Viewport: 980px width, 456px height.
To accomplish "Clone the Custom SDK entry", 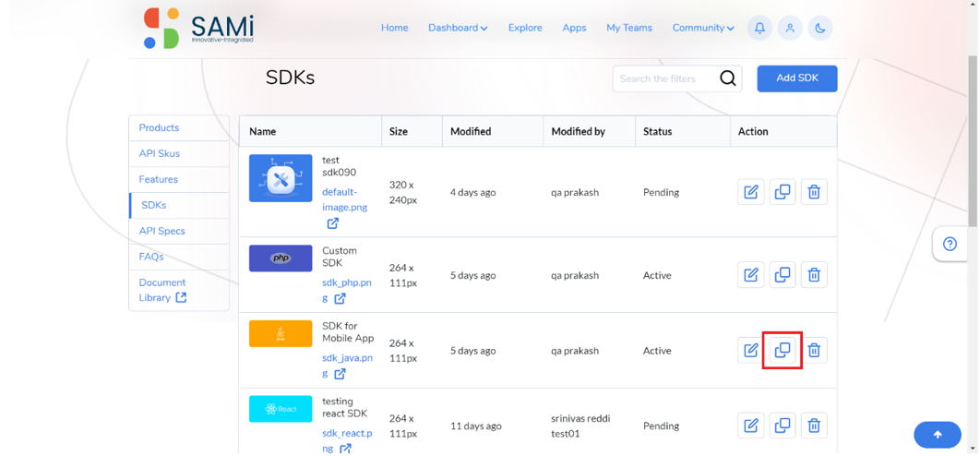I will [x=782, y=274].
